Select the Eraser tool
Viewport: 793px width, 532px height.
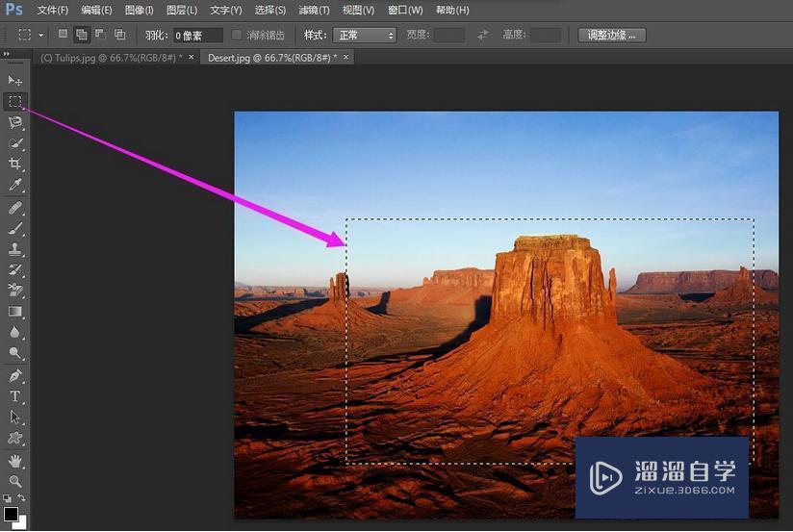tap(15, 291)
